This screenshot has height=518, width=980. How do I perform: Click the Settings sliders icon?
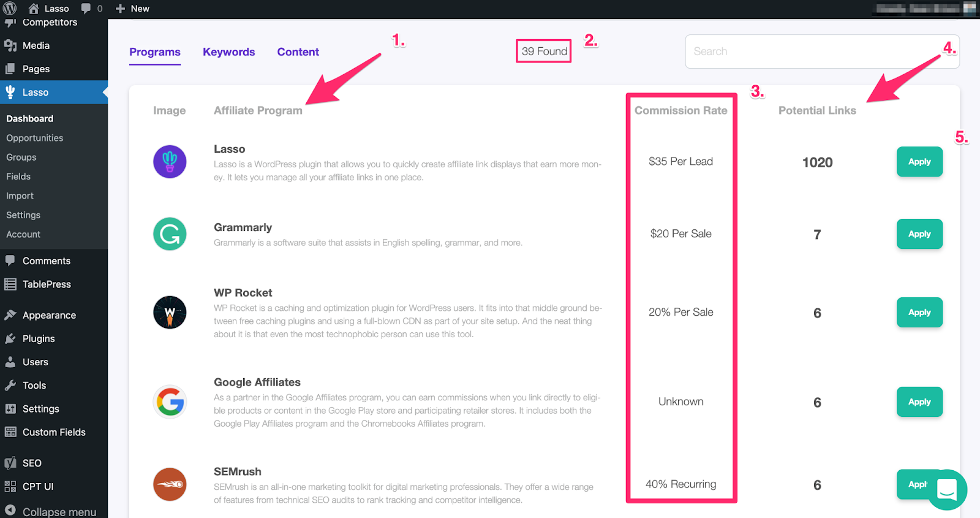tap(10, 408)
